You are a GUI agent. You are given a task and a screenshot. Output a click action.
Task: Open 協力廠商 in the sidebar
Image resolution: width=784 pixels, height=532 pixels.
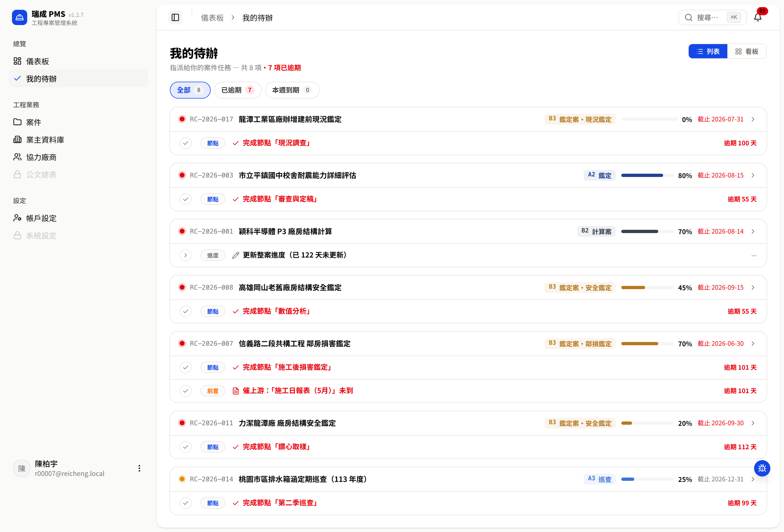(78, 157)
